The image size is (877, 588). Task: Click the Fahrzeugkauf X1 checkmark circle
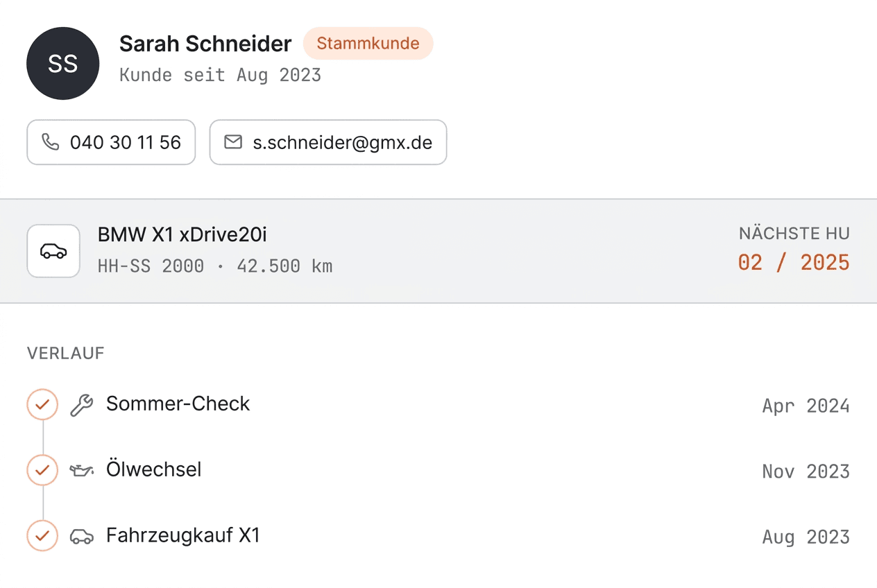pyautogui.click(x=42, y=536)
